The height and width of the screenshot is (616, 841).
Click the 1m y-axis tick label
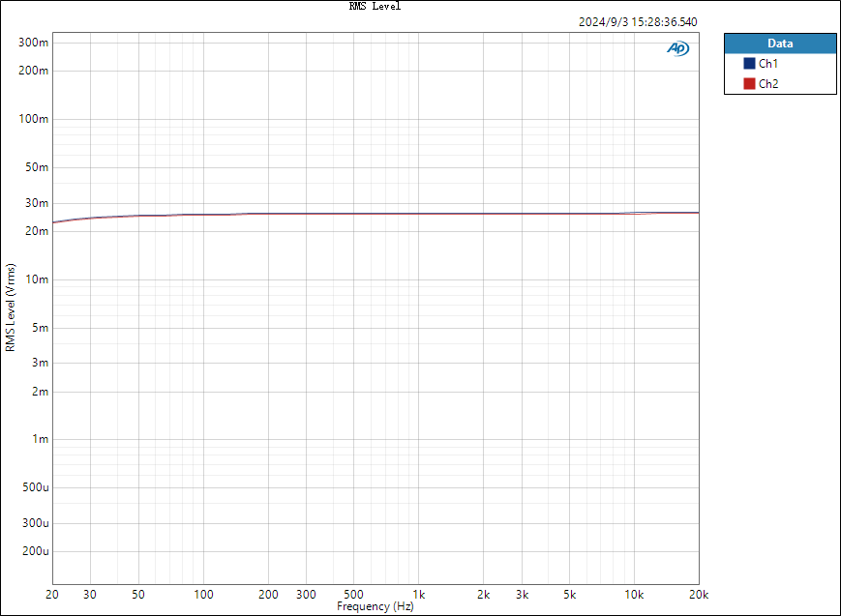coord(40,439)
